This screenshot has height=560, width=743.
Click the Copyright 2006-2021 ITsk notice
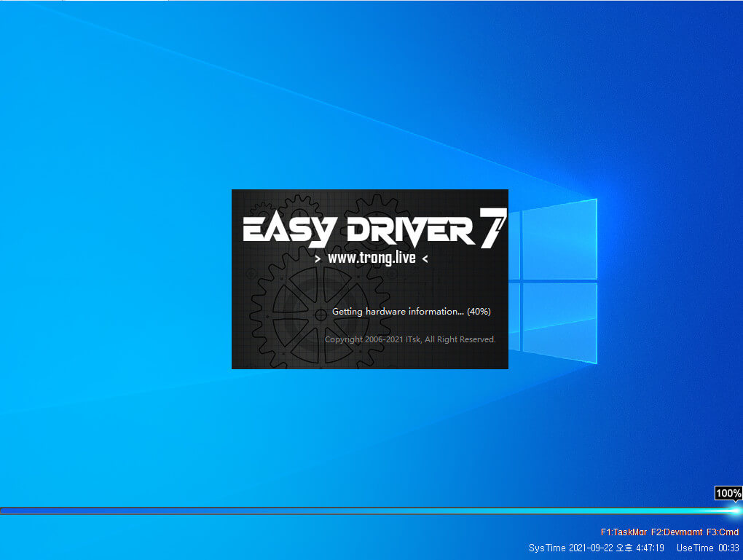point(410,339)
